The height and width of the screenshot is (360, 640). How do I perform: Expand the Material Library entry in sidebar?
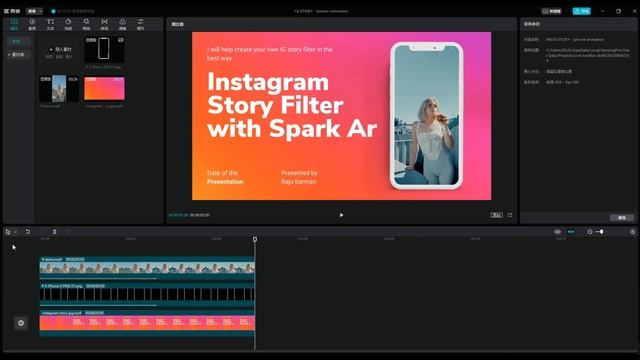pyautogui.click(x=18, y=54)
